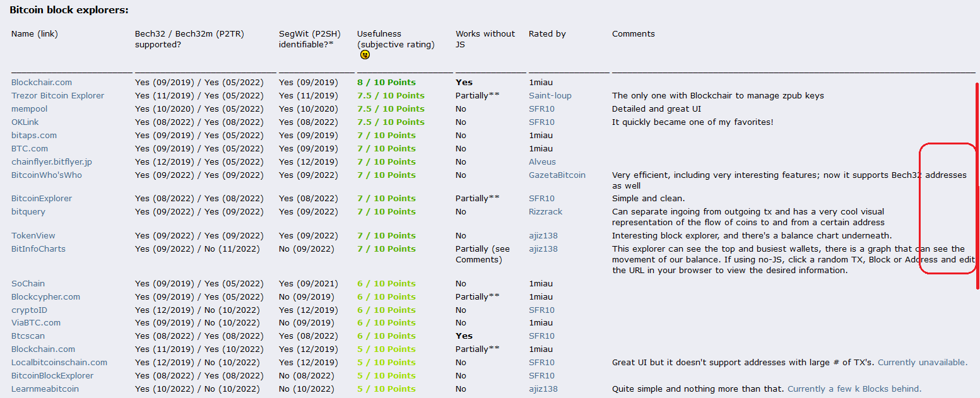Open the bitaps.com link
This screenshot has width=980, height=398.
point(34,135)
